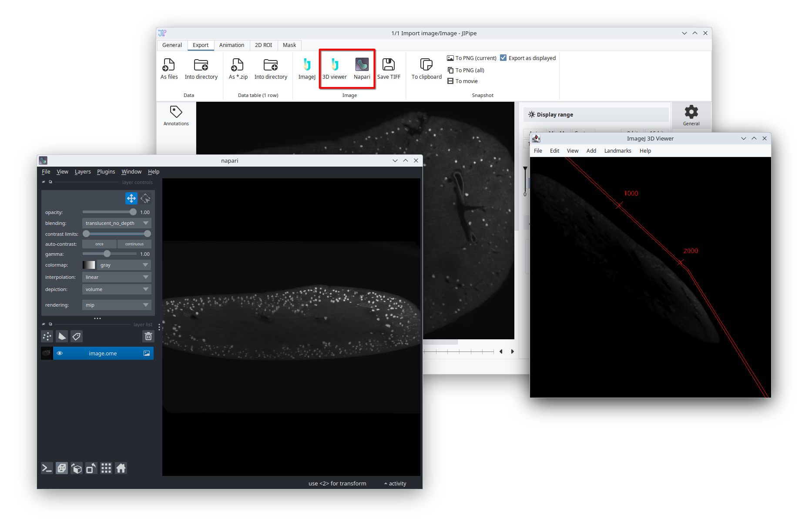
Task: Click auto-contrast once button
Action: pos(99,244)
